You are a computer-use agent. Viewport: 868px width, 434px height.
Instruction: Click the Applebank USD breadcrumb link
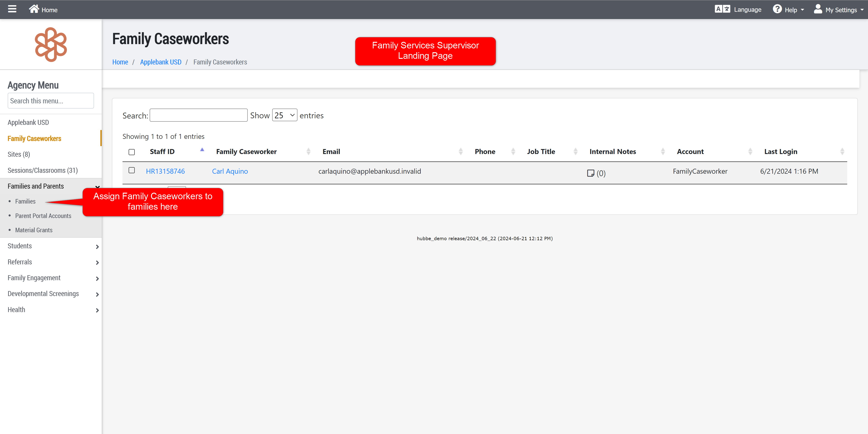pyautogui.click(x=160, y=62)
